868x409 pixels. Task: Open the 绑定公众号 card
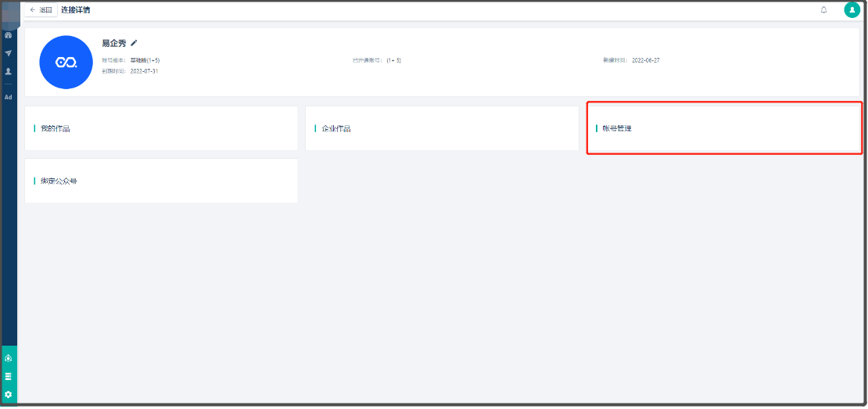pyautogui.click(x=161, y=181)
